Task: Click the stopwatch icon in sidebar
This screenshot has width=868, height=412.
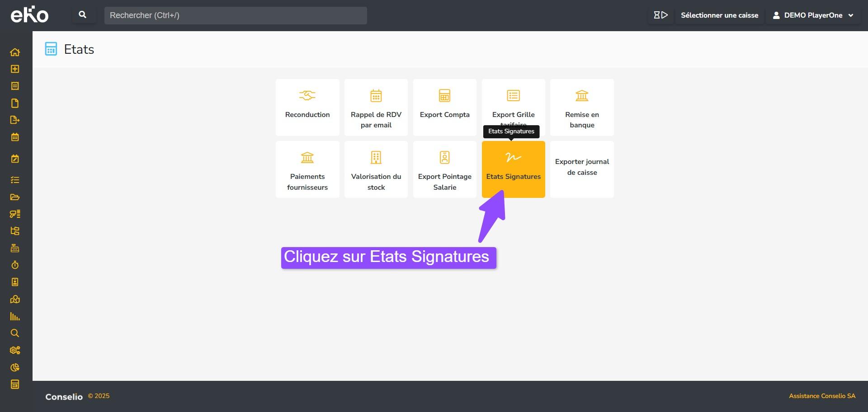Action: (15, 265)
